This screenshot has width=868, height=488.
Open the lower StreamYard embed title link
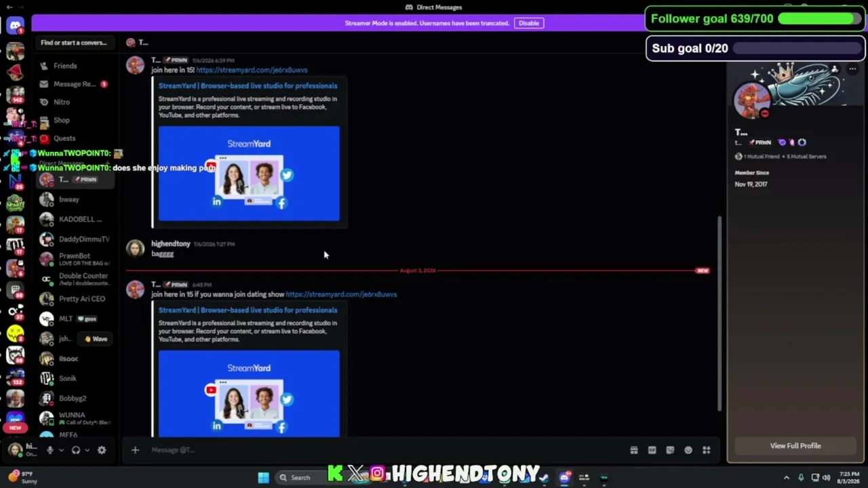click(x=248, y=310)
